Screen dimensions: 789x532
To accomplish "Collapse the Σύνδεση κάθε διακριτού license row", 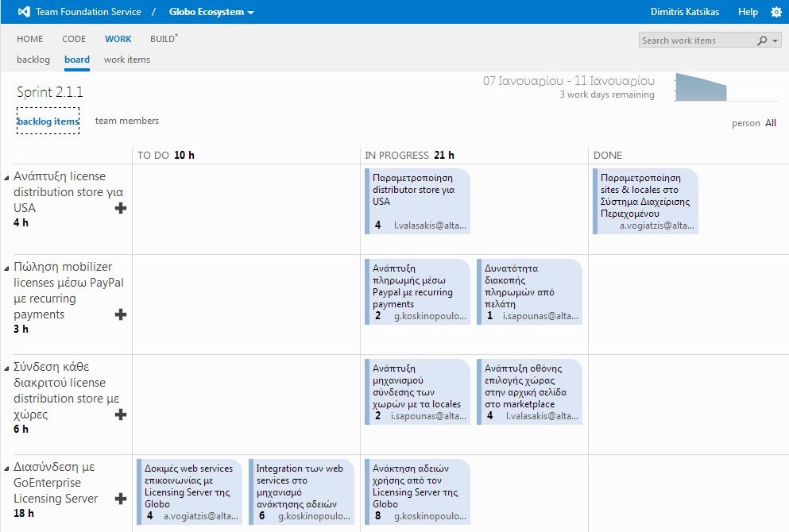I will (x=6, y=368).
